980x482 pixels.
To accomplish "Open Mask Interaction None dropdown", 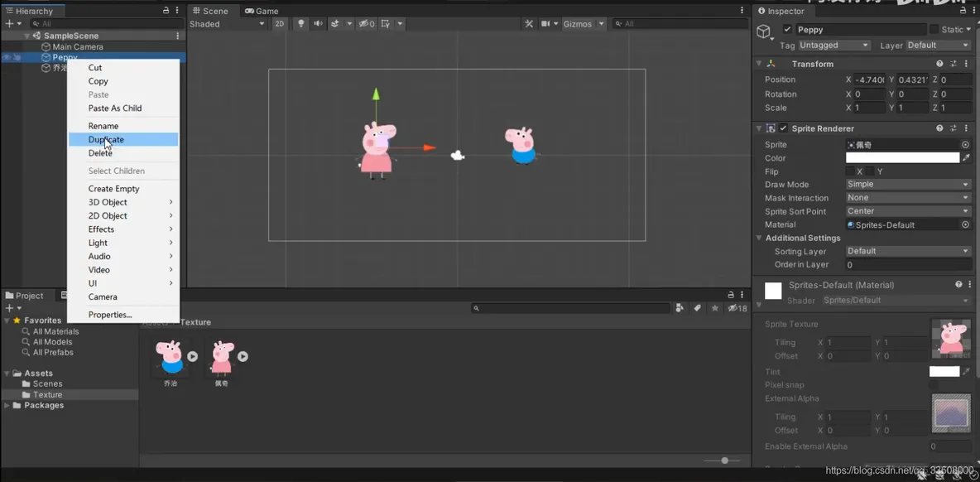I will click(x=908, y=198).
